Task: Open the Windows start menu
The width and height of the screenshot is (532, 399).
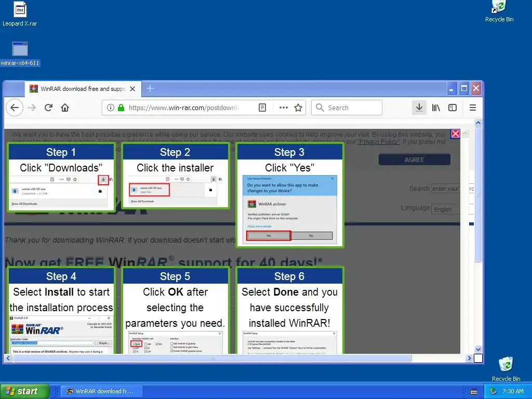Action: (x=24, y=391)
